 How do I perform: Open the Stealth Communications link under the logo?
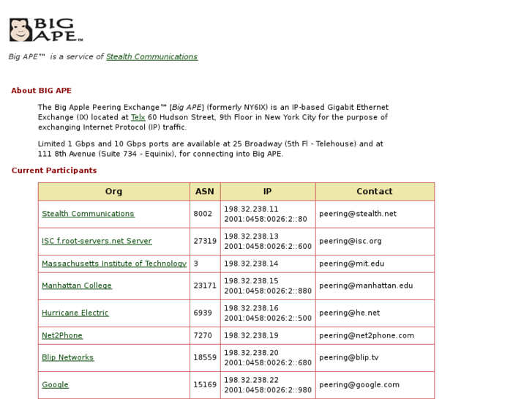pyautogui.click(x=151, y=56)
